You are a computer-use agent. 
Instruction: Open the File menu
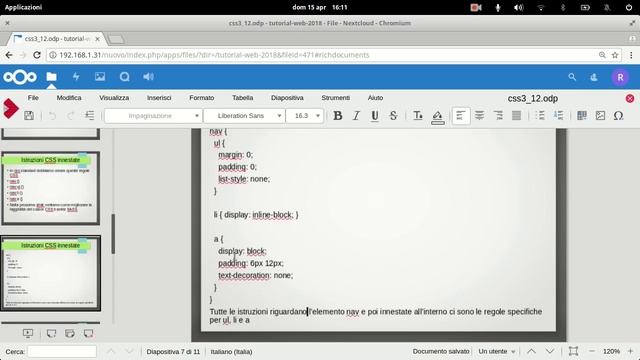[x=33, y=98]
